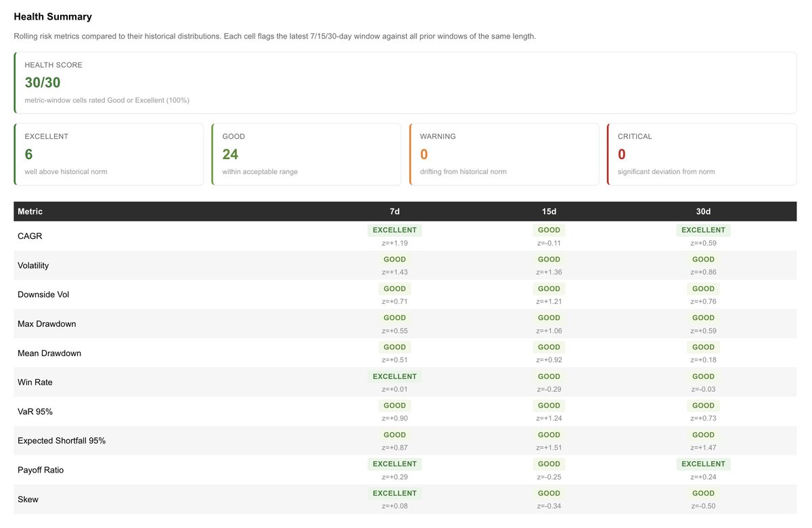Screen dimensions: 812x528
Task: Click the z=+1.24 VaR 95% value
Action: pos(549,418)
